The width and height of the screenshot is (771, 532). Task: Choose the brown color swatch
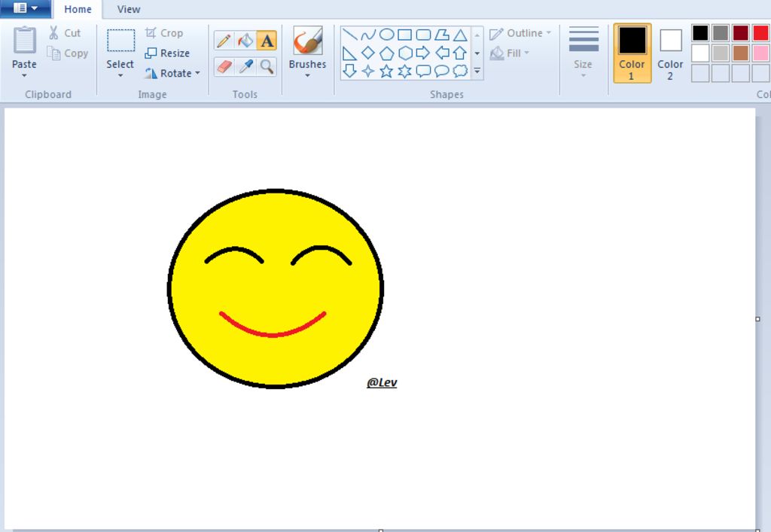point(741,53)
